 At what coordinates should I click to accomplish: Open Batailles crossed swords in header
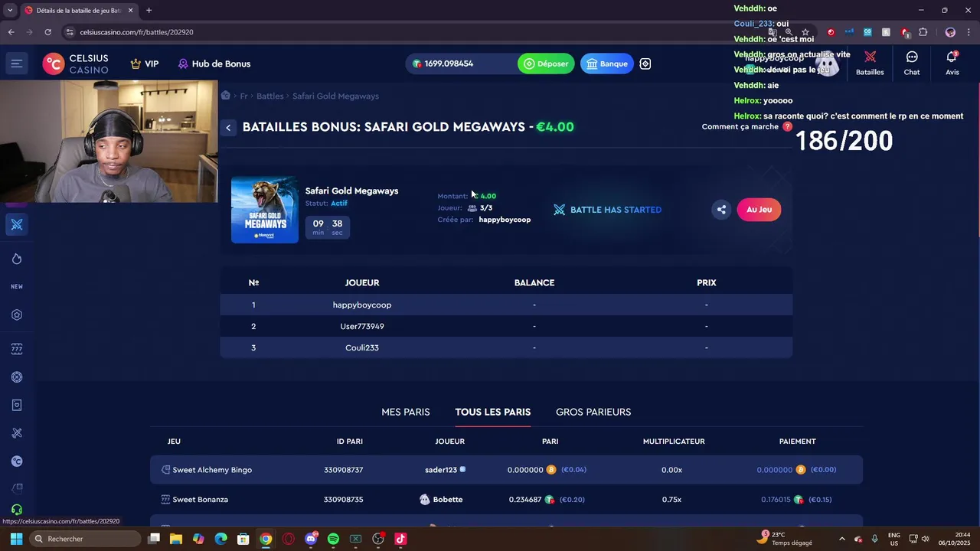point(870,63)
